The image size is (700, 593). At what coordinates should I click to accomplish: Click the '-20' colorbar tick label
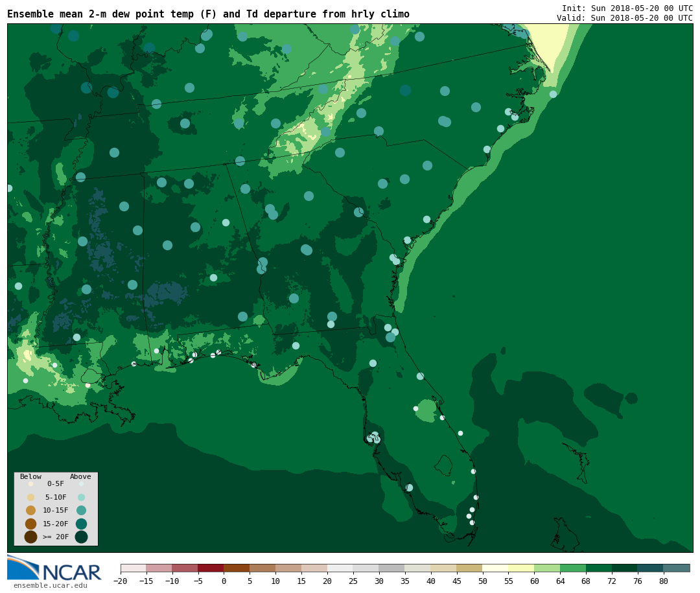(x=120, y=581)
